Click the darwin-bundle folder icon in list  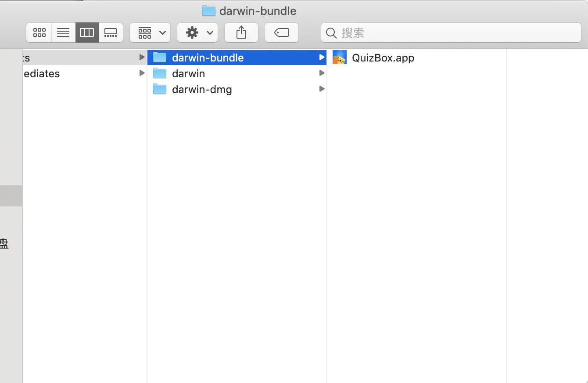coord(160,58)
